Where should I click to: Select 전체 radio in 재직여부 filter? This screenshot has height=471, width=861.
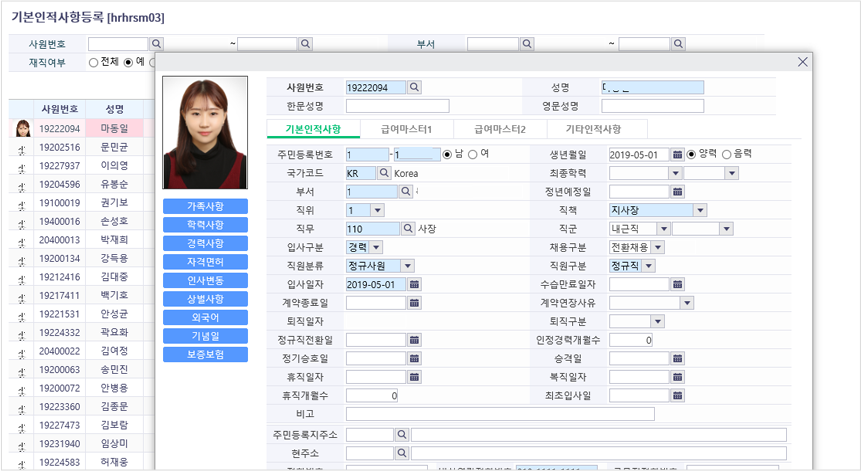click(x=93, y=63)
